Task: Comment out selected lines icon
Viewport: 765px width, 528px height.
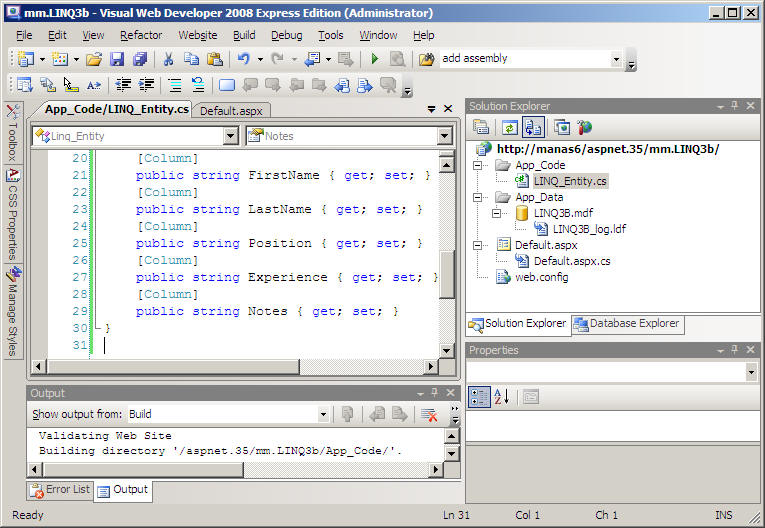Action: [x=175, y=85]
